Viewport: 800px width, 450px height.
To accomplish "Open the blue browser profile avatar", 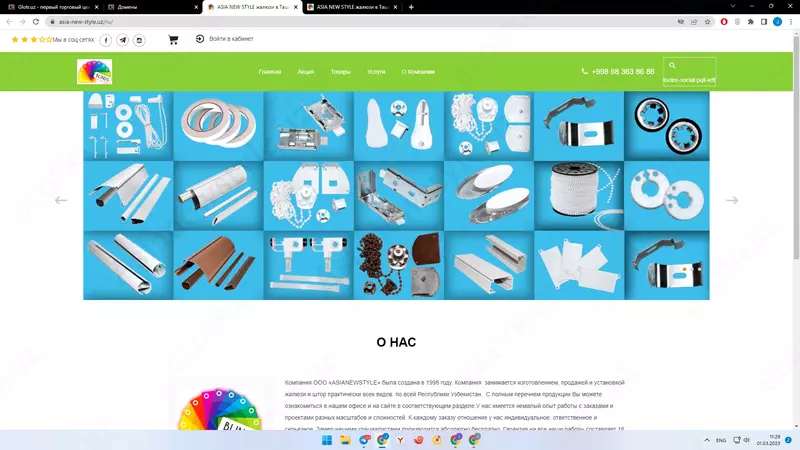I will 777,21.
